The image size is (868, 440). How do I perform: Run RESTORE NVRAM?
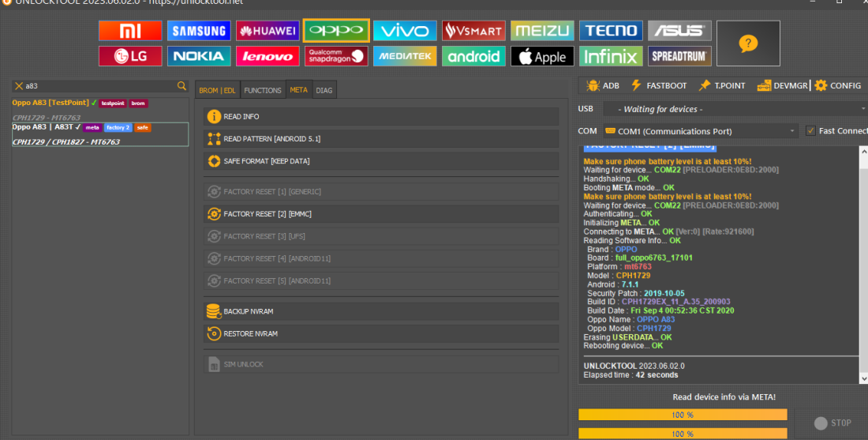tap(381, 333)
